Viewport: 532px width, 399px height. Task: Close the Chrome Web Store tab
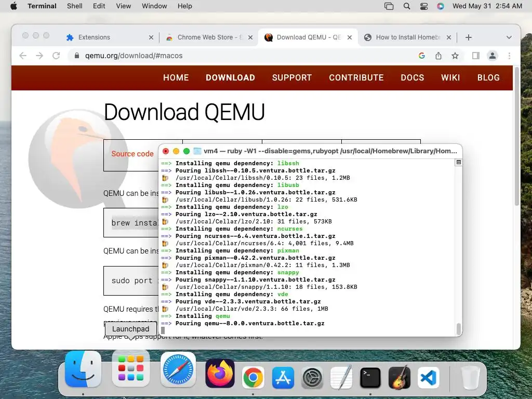250,37
